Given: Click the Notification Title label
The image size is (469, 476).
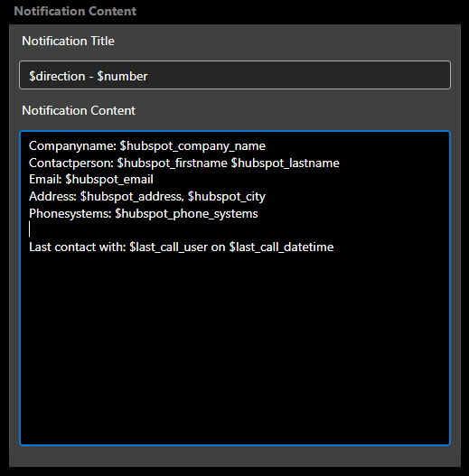Looking at the screenshot, I should tap(68, 41).
